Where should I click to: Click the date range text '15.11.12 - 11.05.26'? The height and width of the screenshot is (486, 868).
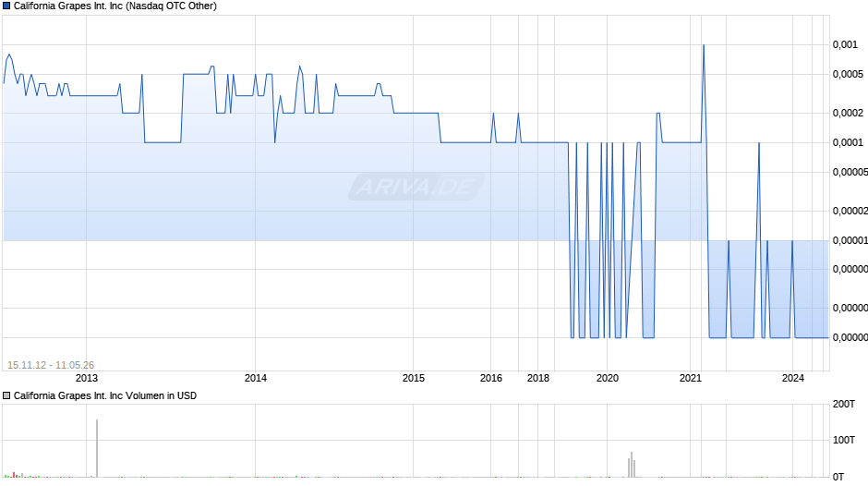51,365
